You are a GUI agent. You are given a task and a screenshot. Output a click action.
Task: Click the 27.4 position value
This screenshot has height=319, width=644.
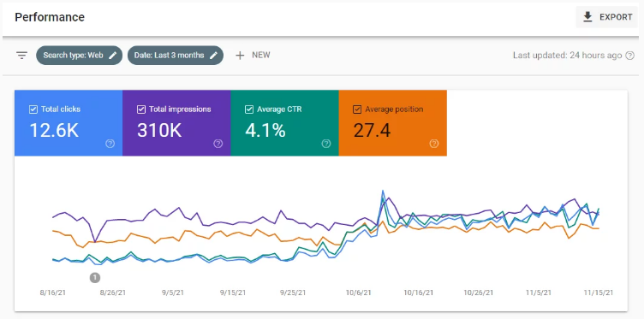point(373,130)
